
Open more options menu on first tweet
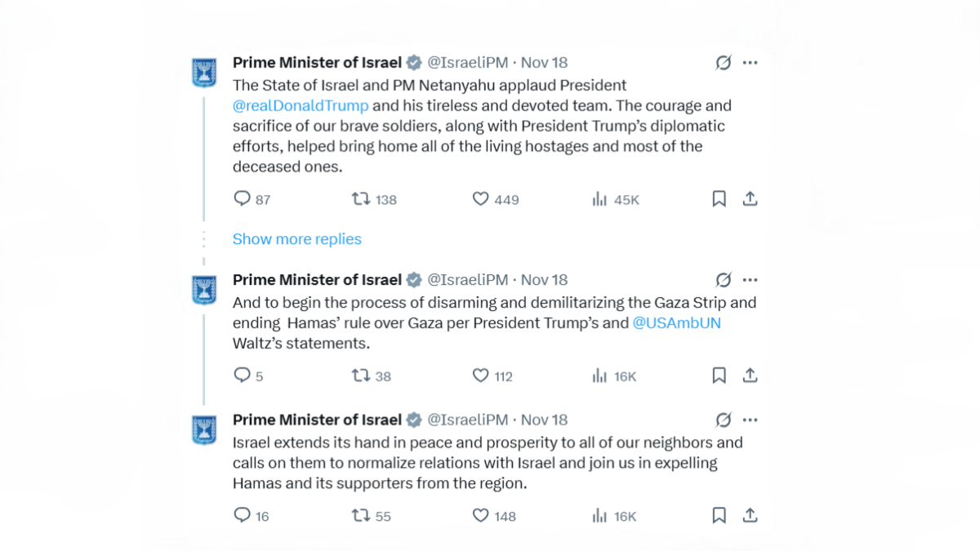coord(750,63)
